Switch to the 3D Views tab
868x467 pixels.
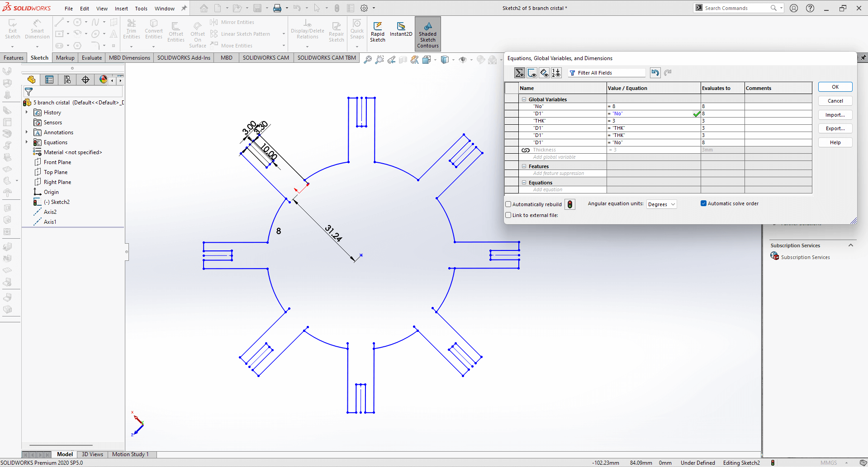point(92,454)
